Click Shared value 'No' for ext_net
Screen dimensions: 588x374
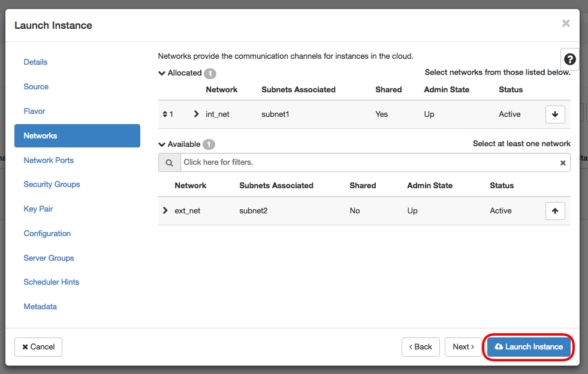pyautogui.click(x=355, y=211)
